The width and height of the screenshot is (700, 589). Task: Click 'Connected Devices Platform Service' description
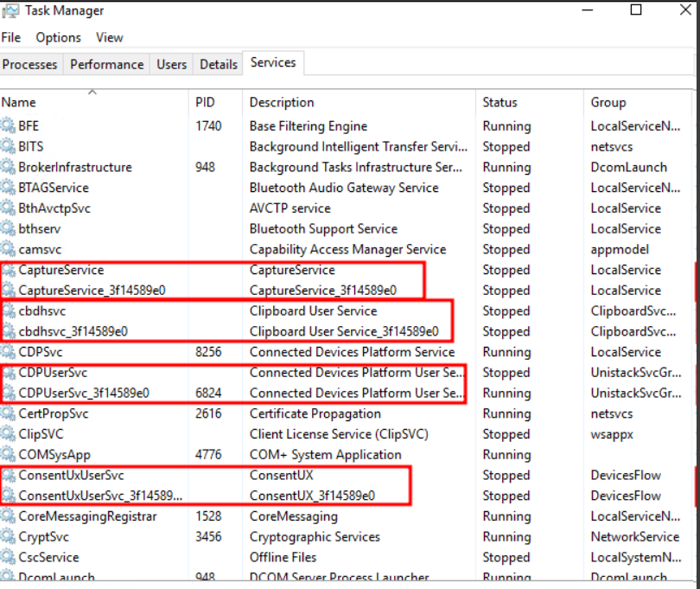click(x=353, y=352)
